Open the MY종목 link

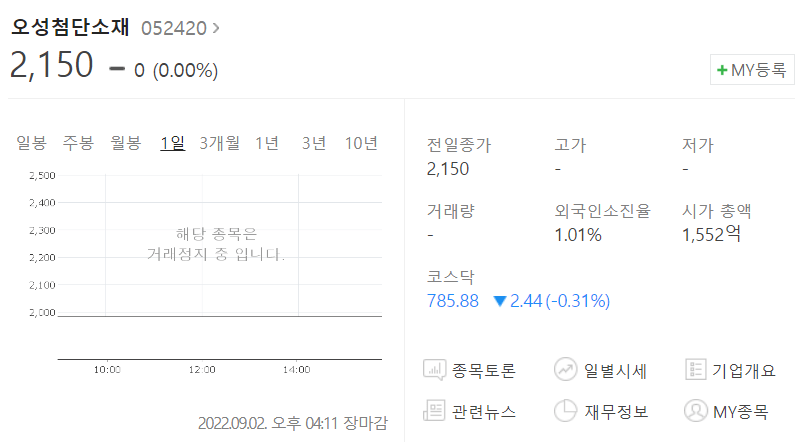pyautogui.click(x=741, y=412)
